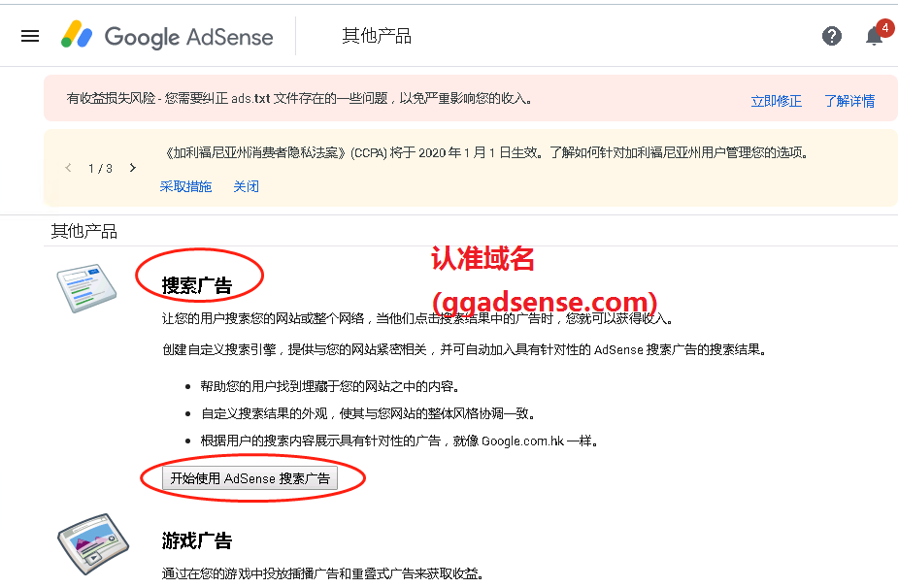Go to previous notice with left chevron
898x588 pixels.
[68, 168]
